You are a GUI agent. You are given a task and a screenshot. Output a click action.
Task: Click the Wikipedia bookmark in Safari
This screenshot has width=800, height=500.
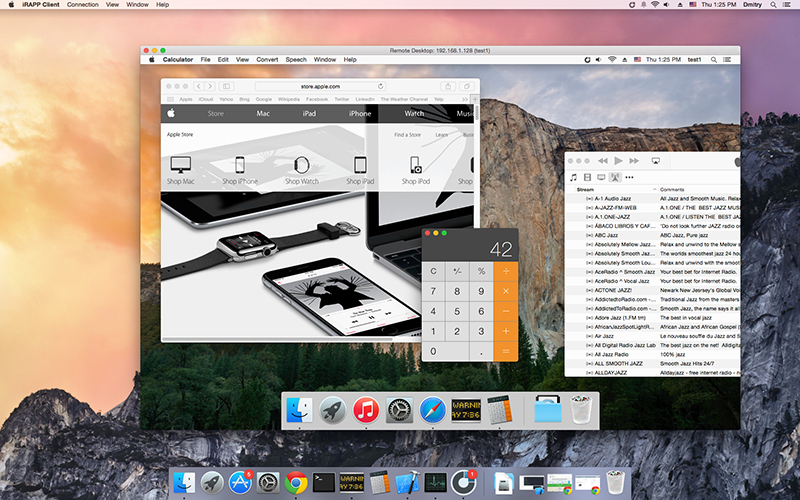tap(289, 99)
